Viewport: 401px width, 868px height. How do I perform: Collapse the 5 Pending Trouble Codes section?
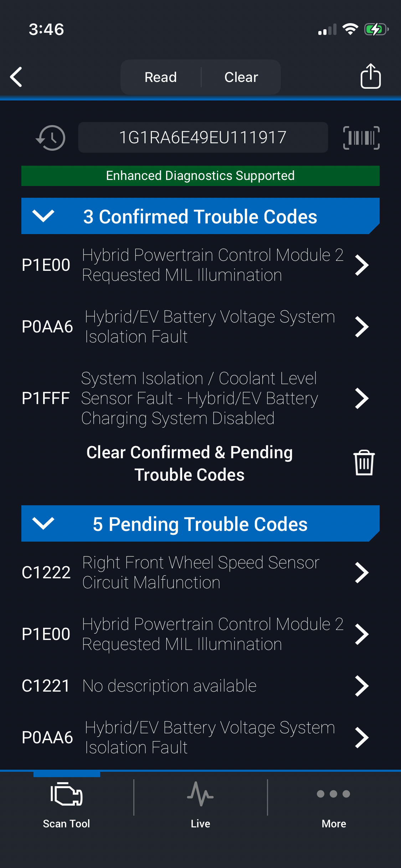43,523
